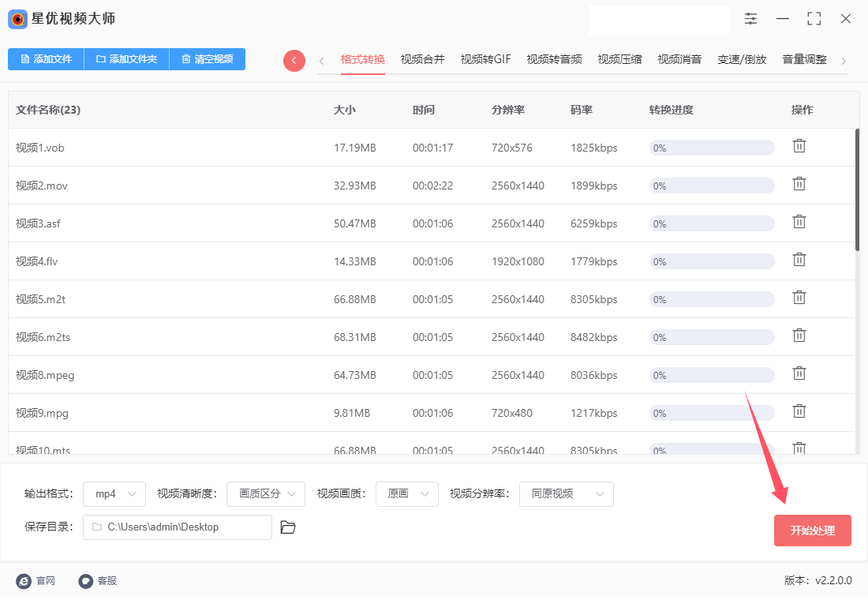
Task: Click the 1920x1080 resolution cell
Action: point(518,261)
